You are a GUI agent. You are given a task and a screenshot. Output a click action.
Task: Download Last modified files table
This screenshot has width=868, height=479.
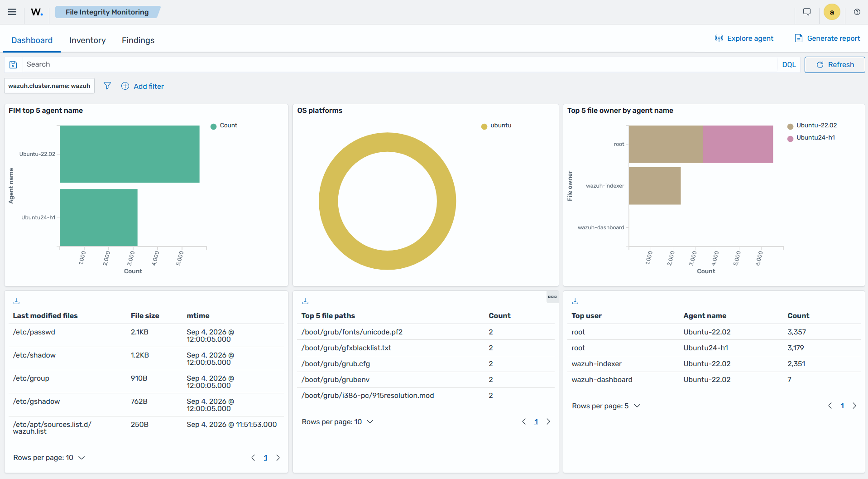point(17,301)
